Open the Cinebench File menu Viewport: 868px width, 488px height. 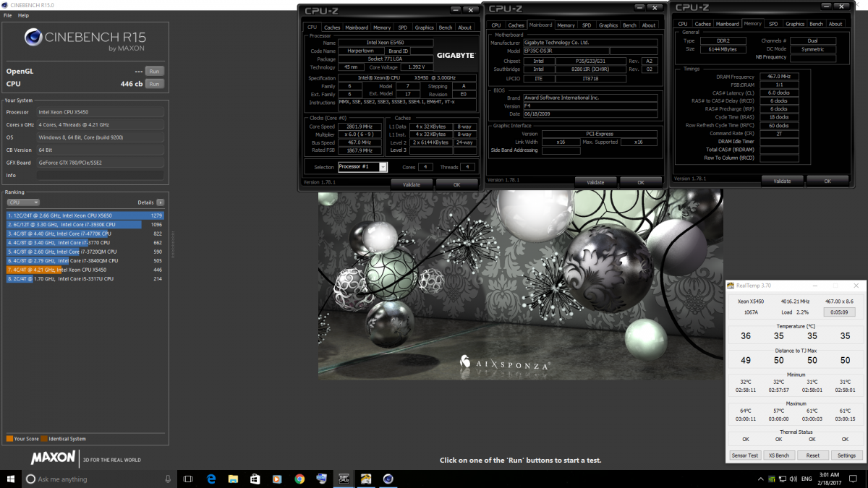click(8, 15)
